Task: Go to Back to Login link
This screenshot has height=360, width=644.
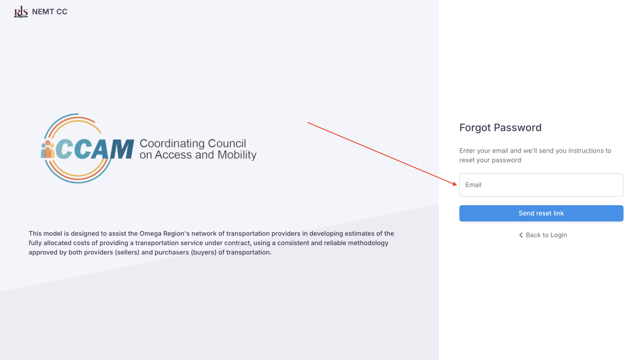Action: tap(546, 235)
